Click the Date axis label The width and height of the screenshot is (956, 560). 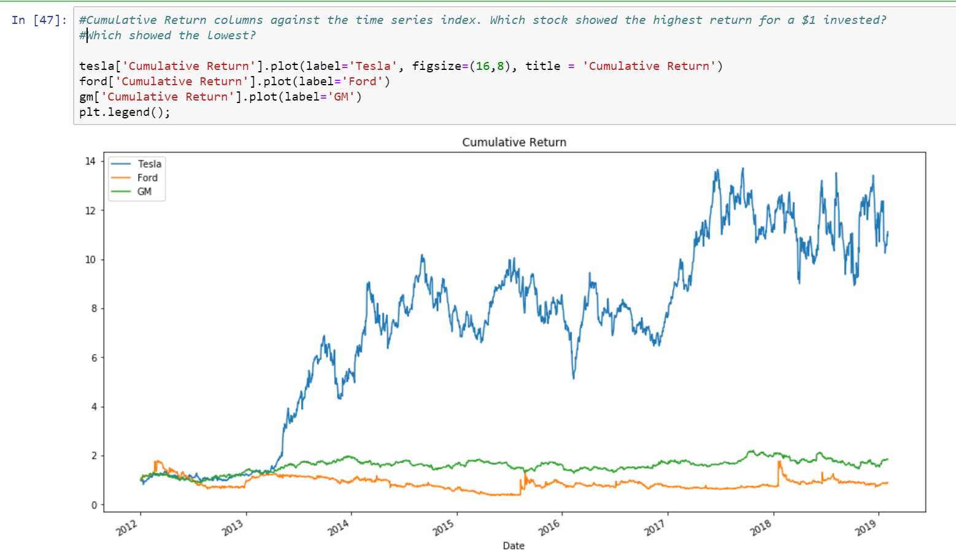(x=513, y=545)
